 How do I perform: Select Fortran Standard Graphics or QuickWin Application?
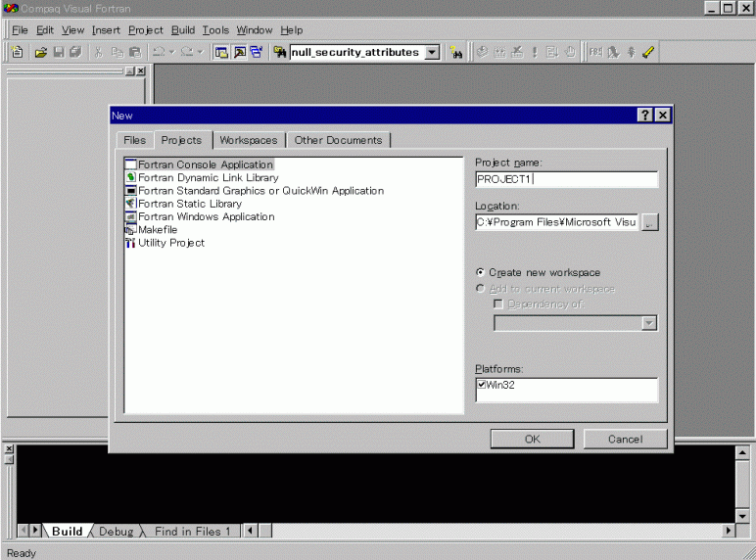tap(260, 190)
